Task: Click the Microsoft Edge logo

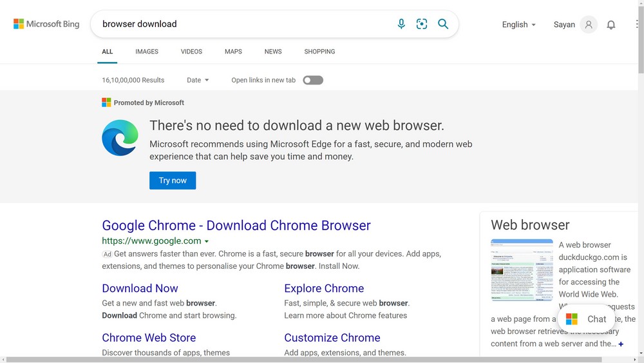Action: [120, 138]
